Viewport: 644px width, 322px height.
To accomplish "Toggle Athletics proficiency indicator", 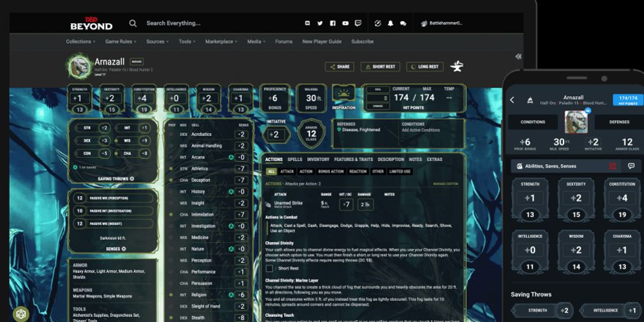I will pyautogui.click(x=170, y=169).
